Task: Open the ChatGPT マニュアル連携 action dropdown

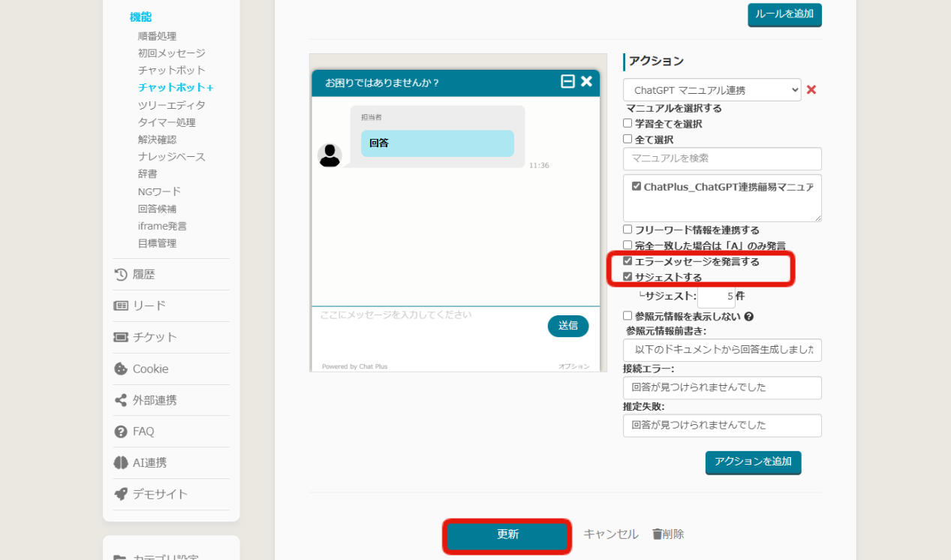Action: pos(712,90)
